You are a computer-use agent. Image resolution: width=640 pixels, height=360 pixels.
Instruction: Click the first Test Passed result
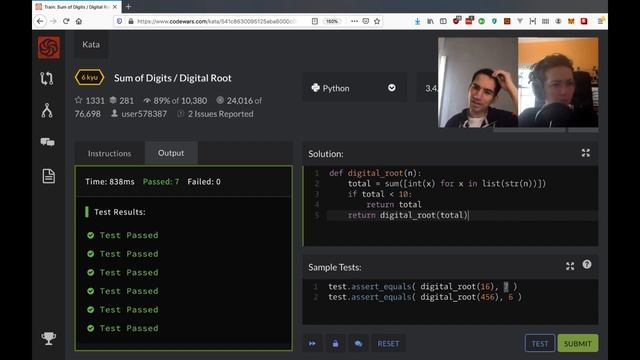click(x=129, y=235)
